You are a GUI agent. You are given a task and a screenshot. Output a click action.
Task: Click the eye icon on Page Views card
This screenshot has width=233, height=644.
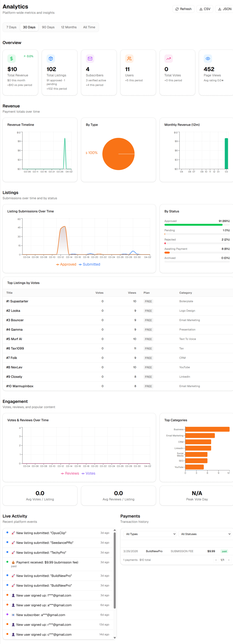208,58
